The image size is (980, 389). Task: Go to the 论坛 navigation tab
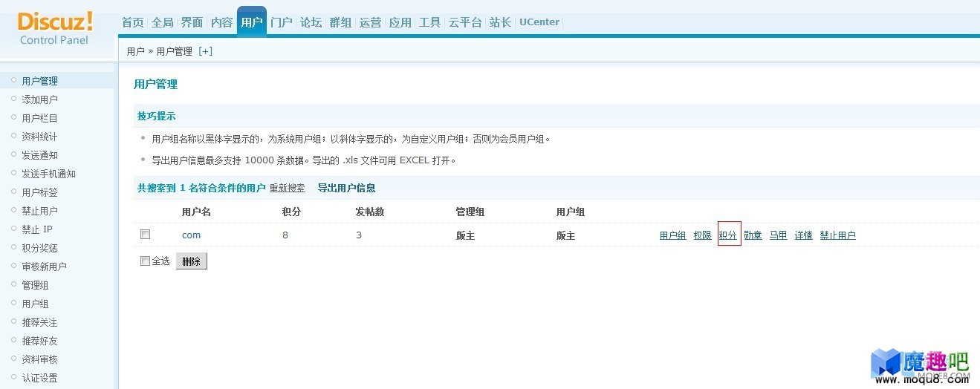311,22
